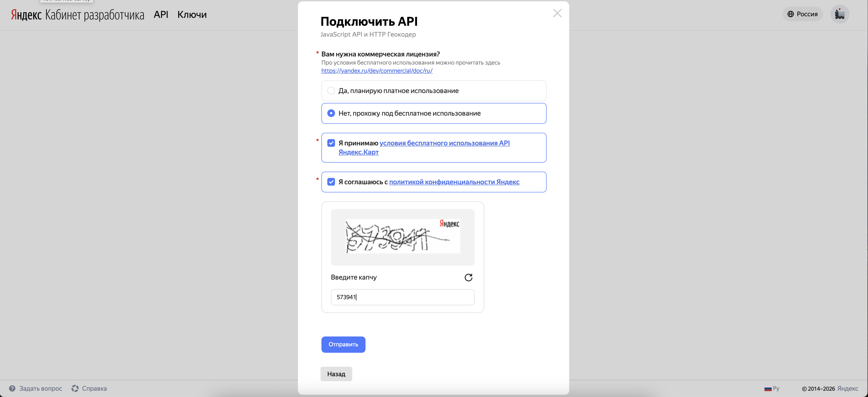Click the Назад button
The image size is (868, 397).
336,374
